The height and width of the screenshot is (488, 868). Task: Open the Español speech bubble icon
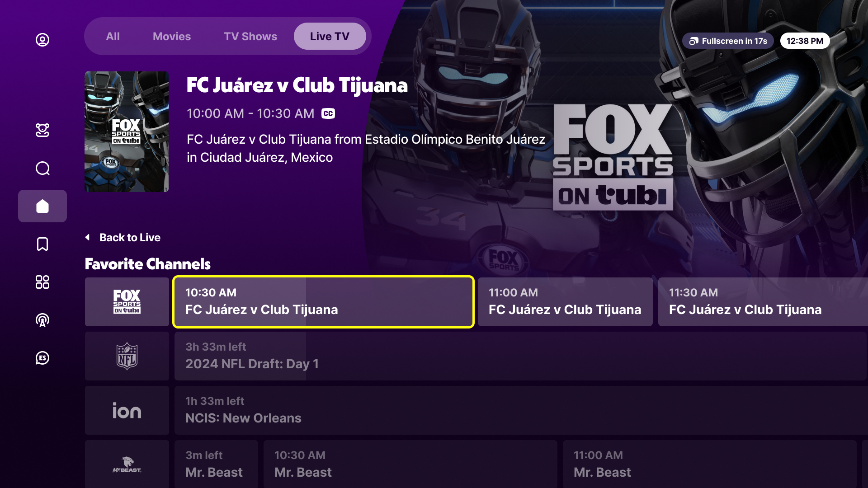pyautogui.click(x=42, y=358)
